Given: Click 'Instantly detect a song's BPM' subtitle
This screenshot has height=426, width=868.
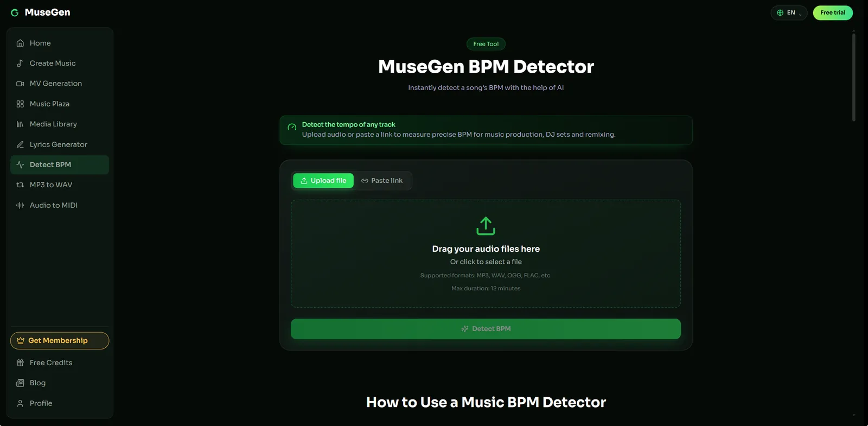Looking at the screenshot, I should (x=486, y=87).
